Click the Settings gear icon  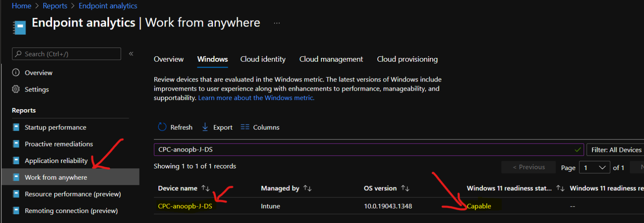point(16,89)
